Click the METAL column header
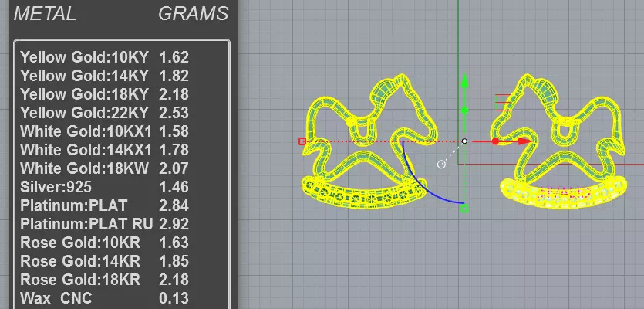Viewport: 644px width, 309px height. click(46, 14)
